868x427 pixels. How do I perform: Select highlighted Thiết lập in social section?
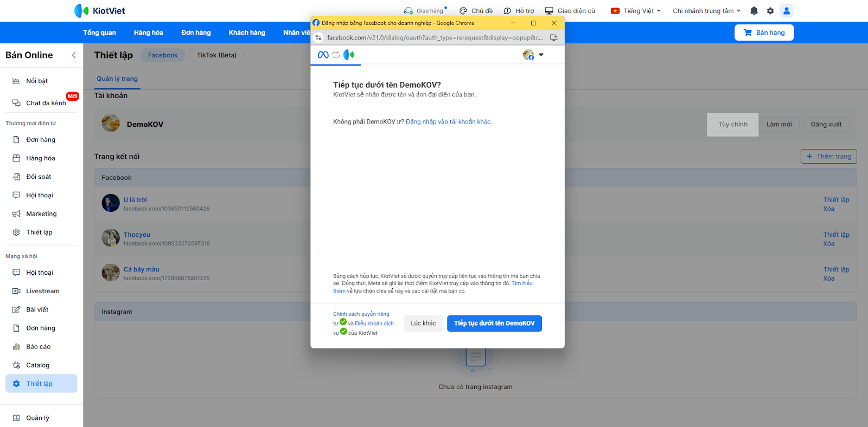pos(41,384)
